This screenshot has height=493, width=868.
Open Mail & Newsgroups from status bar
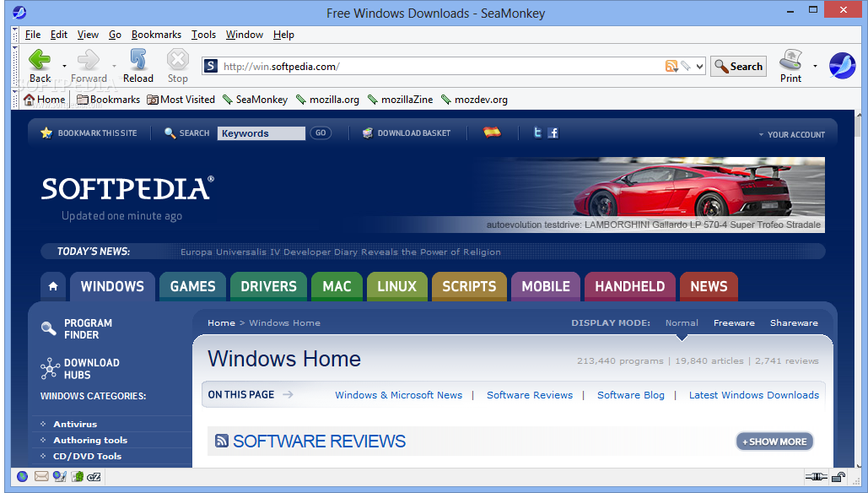tap(41, 476)
